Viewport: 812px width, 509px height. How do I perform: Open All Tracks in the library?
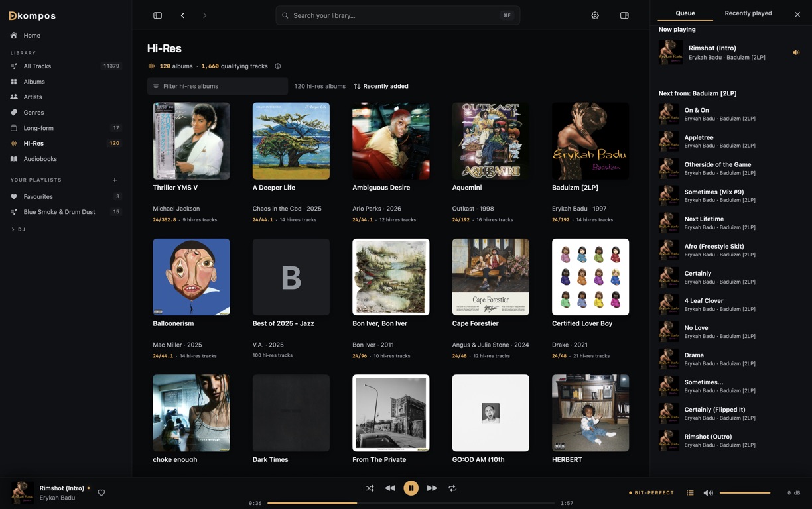[66, 66]
